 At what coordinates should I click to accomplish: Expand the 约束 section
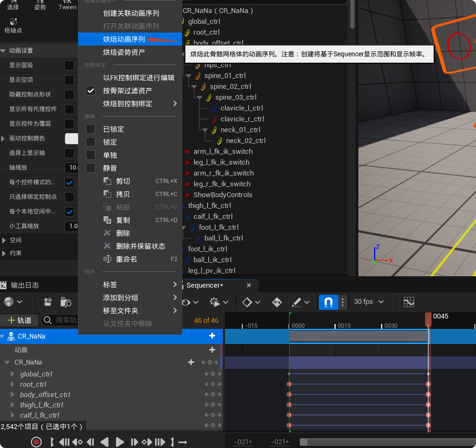[4, 254]
